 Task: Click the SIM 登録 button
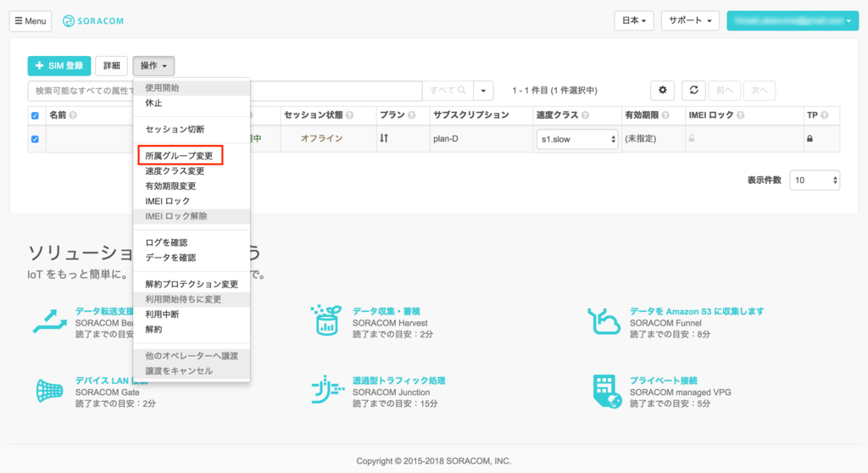click(59, 65)
